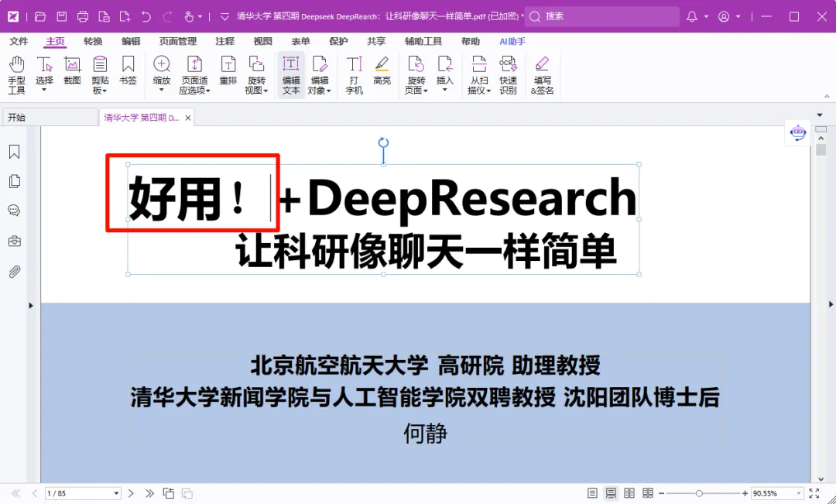
Task: Go to the next page arrow
Action: 131,493
